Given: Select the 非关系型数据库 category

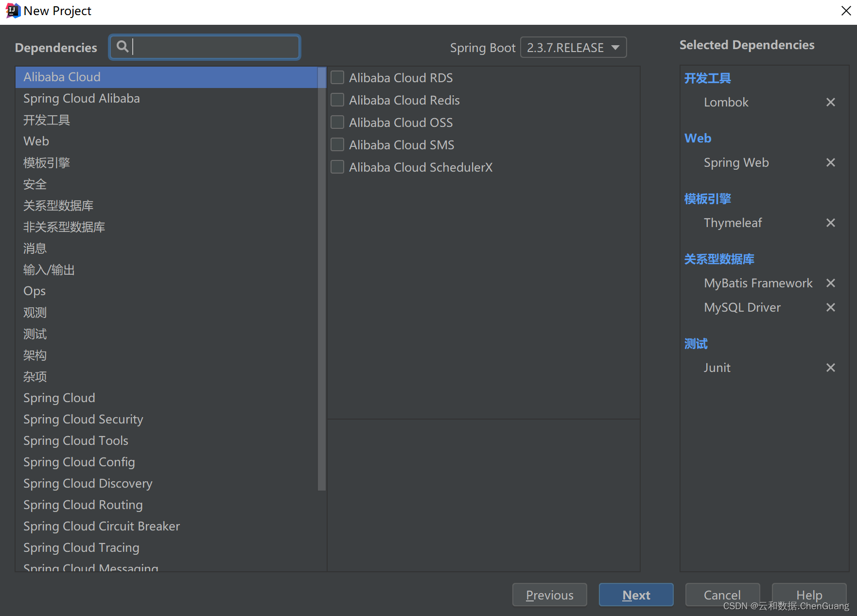Looking at the screenshot, I should coord(167,227).
